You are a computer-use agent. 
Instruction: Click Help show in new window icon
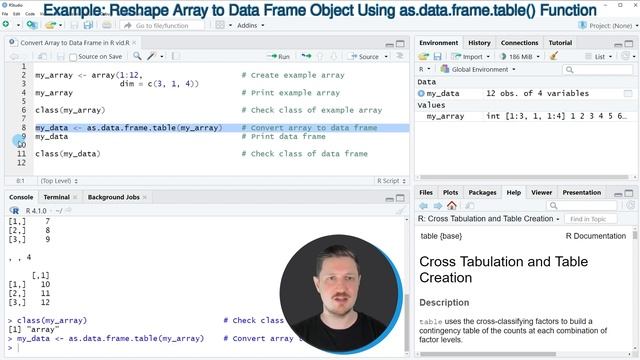470,206
